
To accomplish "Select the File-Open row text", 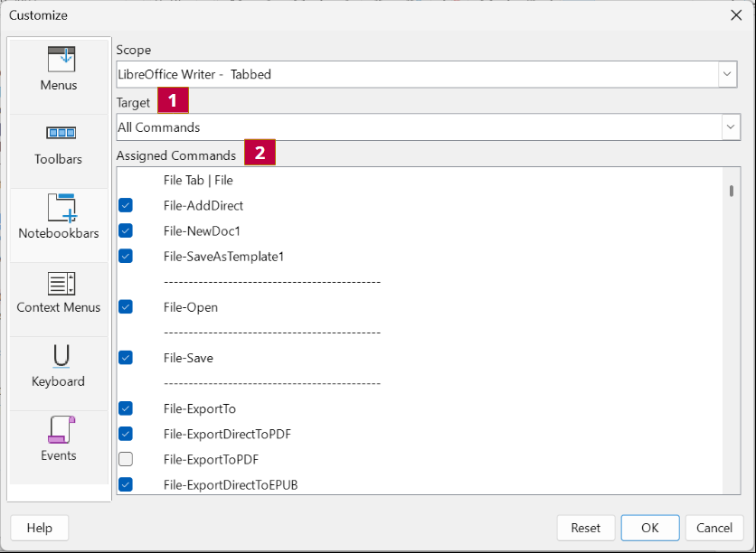I will click(x=191, y=307).
